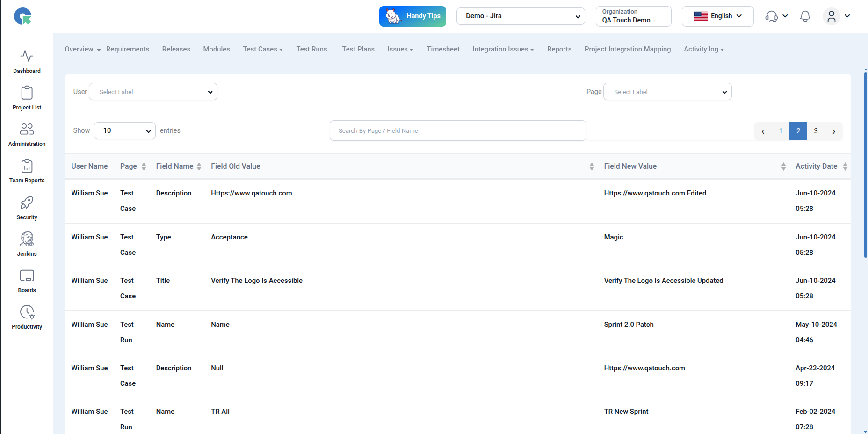
Task: Open the Demo - Jira project dropdown
Action: [521, 16]
